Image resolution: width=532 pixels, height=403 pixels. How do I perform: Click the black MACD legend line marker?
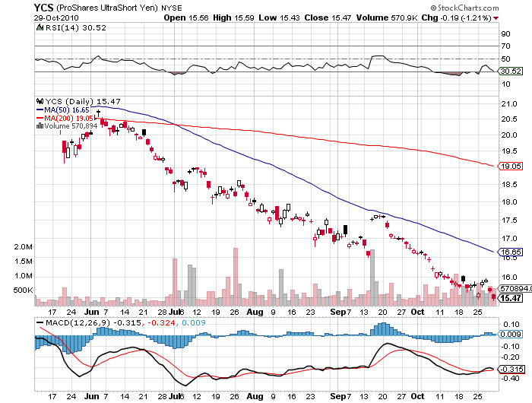click(x=40, y=322)
